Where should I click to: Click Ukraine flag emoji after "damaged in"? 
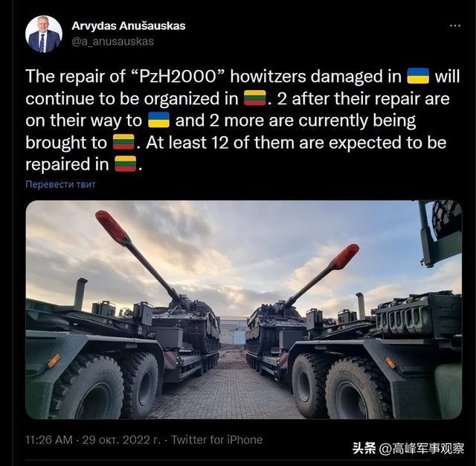pyautogui.click(x=418, y=76)
